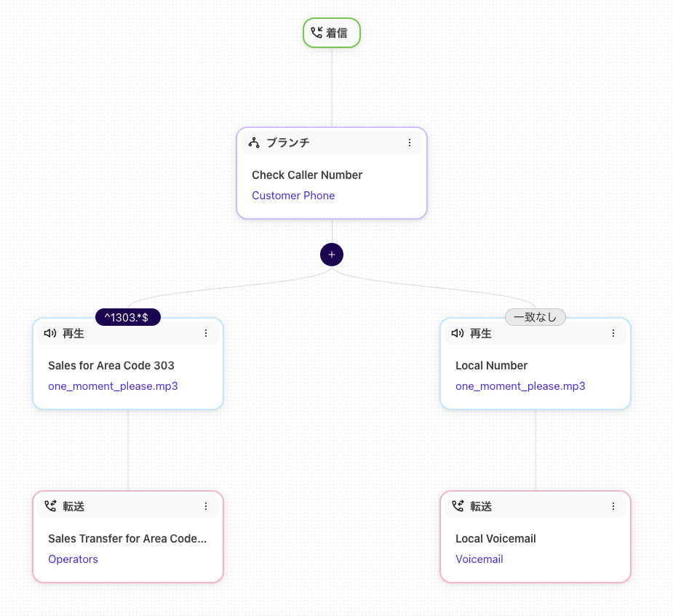The height and width of the screenshot is (616, 673).
Task: Click the Operators transfer target link
Action: (73, 559)
